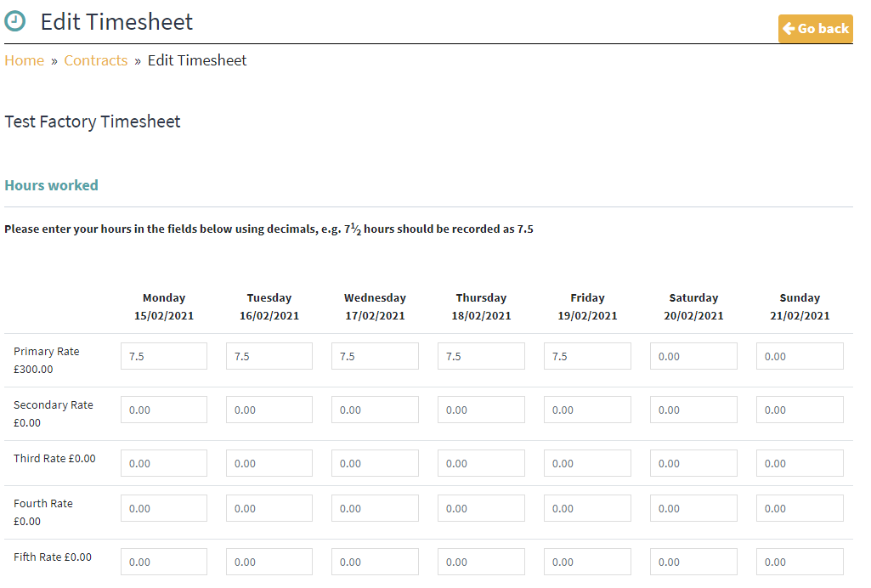
Task: Edit Fifth Rate Tuesday hours field
Action: [269, 562]
